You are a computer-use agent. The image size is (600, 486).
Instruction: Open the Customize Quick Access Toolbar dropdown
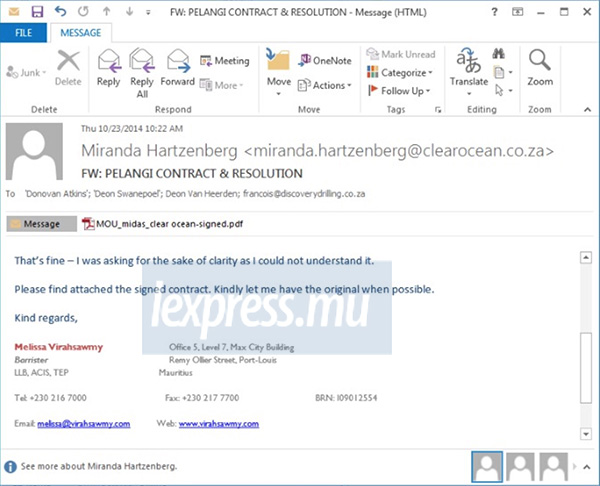tap(148, 13)
